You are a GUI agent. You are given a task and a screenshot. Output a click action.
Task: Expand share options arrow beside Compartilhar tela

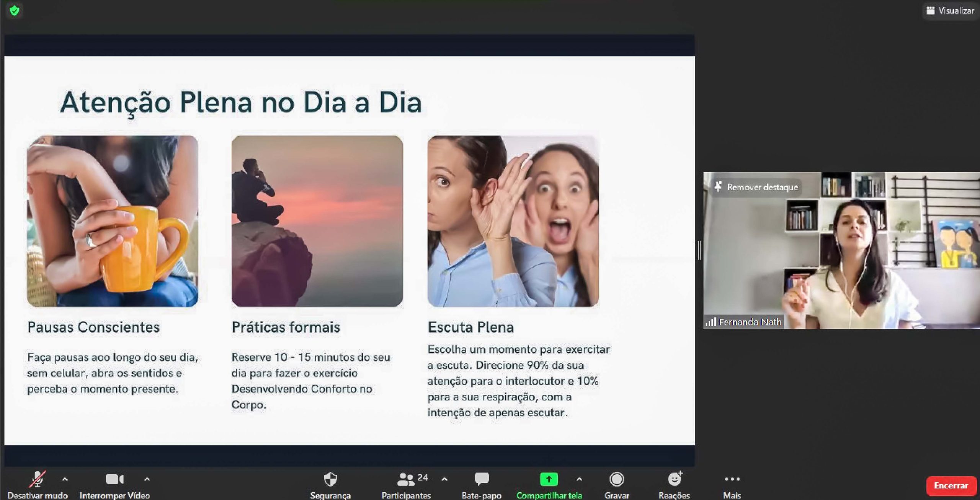[x=579, y=479]
